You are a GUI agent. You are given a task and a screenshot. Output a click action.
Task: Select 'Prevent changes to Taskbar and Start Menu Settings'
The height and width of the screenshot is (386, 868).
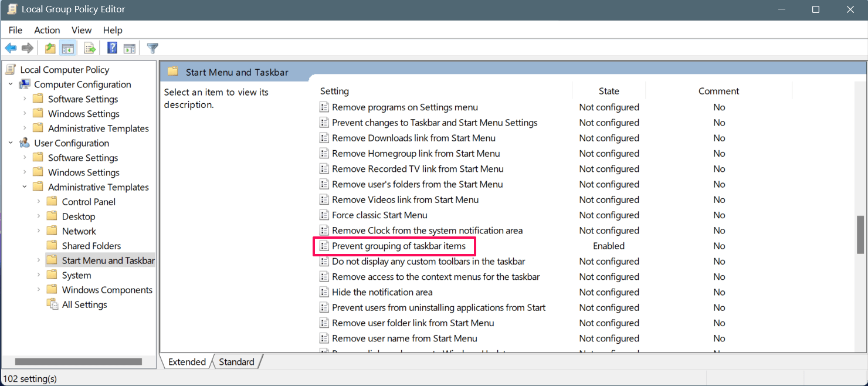(435, 123)
